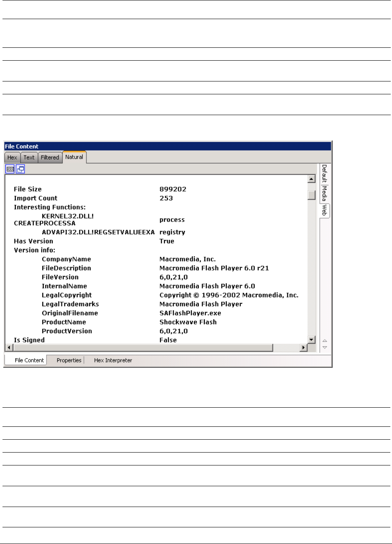Switch to the Text tab

(x=29, y=158)
